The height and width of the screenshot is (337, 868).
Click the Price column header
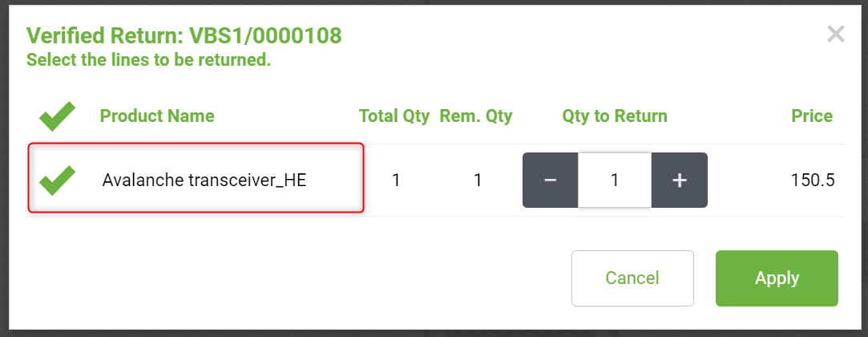(812, 116)
